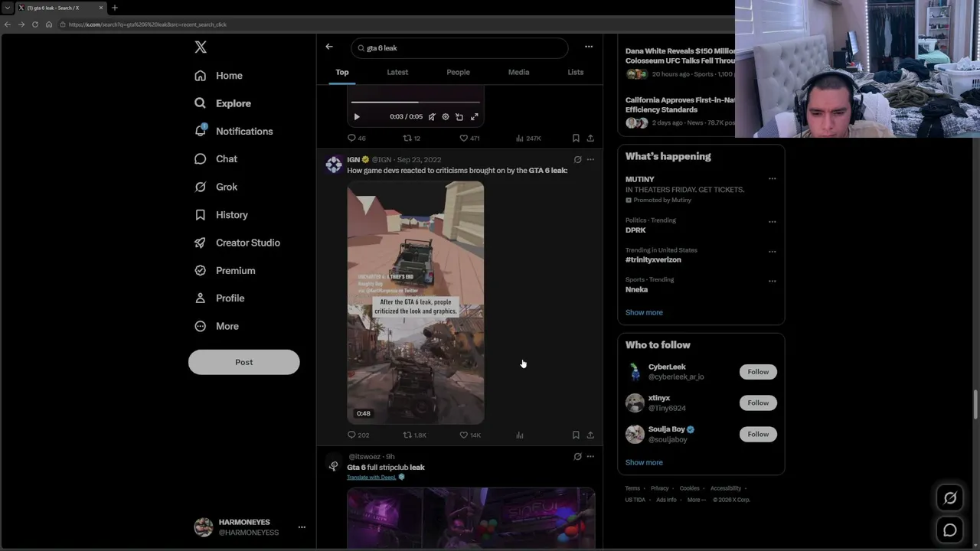Expand the More menu in sidebar
Image resolution: width=980 pixels, height=551 pixels.
coord(217,326)
